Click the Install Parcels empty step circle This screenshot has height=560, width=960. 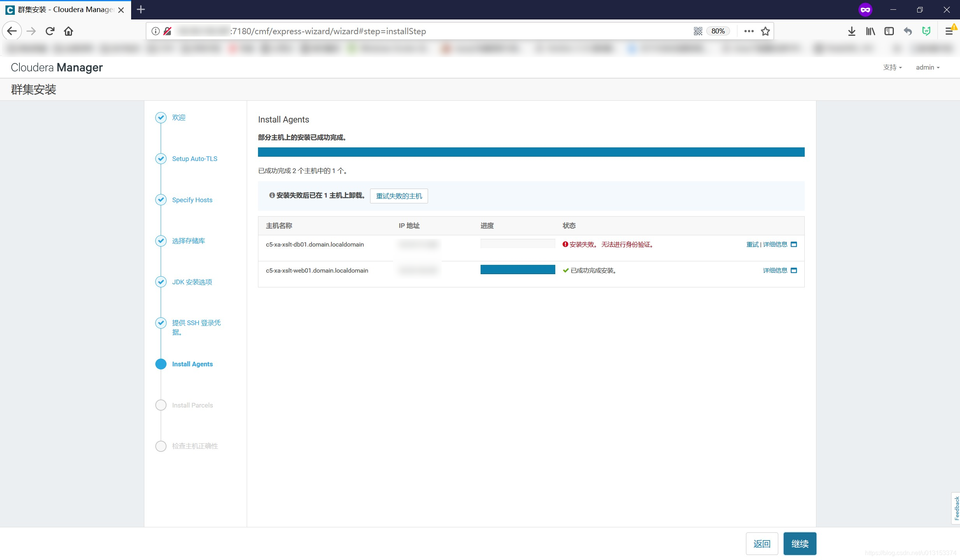coord(161,405)
